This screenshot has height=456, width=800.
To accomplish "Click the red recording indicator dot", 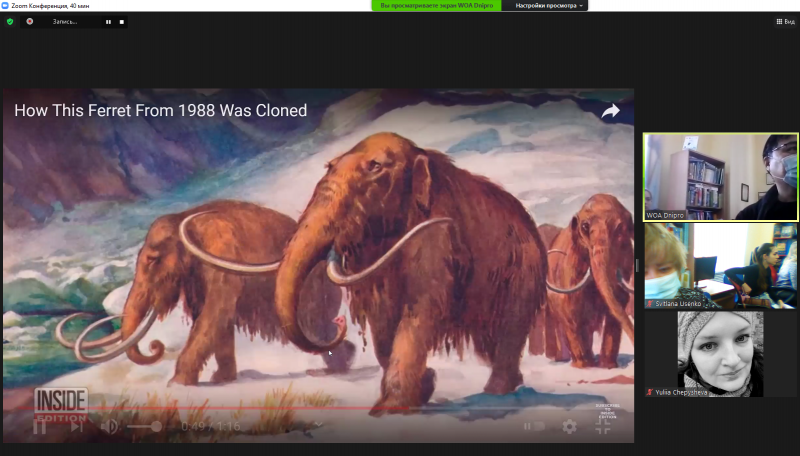I will (x=30, y=21).
